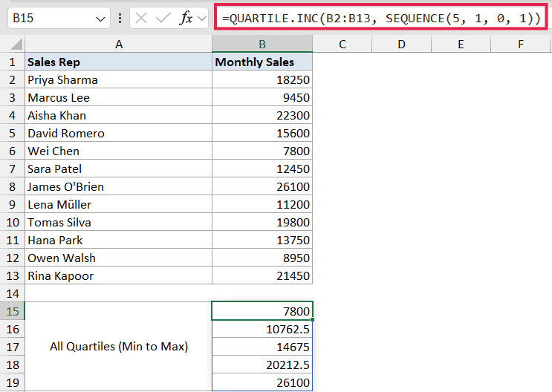Select cell containing Lena Müller
Viewport: 552px width, 392px height.
point(119,204)
